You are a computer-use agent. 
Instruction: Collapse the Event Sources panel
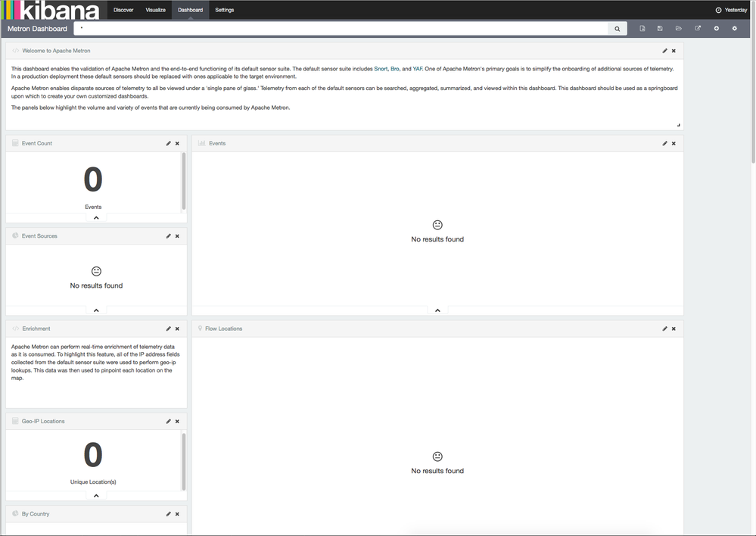coord(95,310)
